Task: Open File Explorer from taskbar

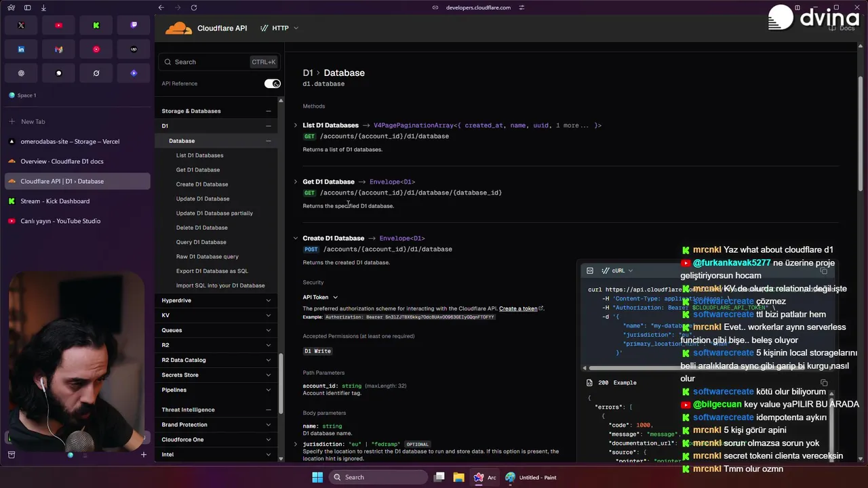Action: point(458,477)
